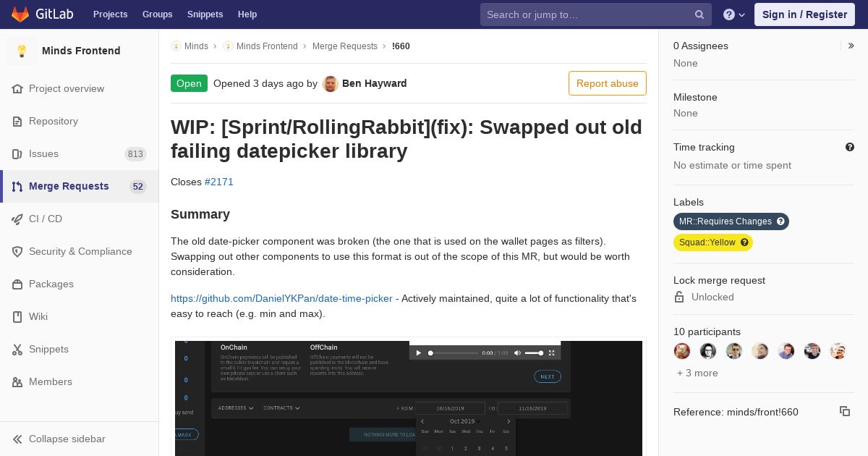The width and height of the screenshot is (868, 456).
Task: Click help icon on Squad::Yellow label
Action: pyautogui.click(x=744, y=242)
